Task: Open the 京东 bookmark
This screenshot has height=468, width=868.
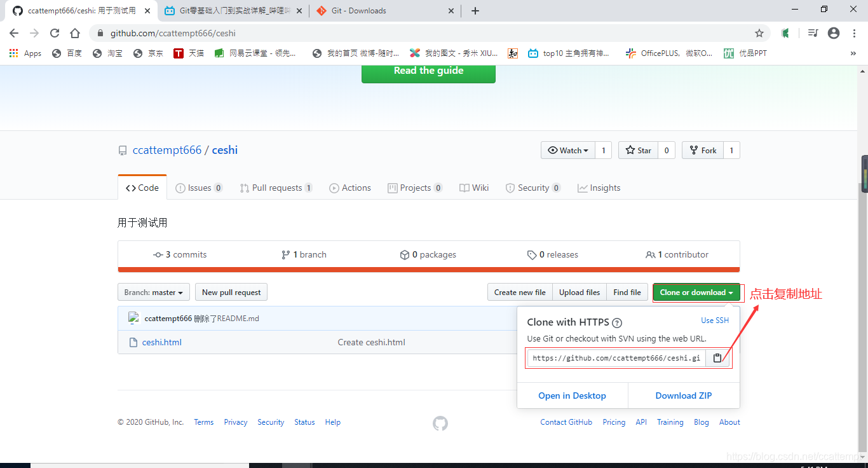Action: tap(148, 53)
